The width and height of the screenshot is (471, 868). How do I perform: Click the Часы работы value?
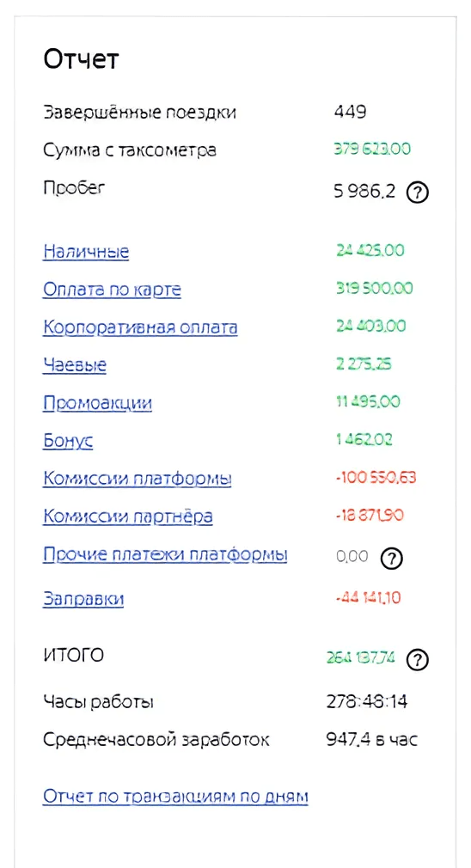367,702
